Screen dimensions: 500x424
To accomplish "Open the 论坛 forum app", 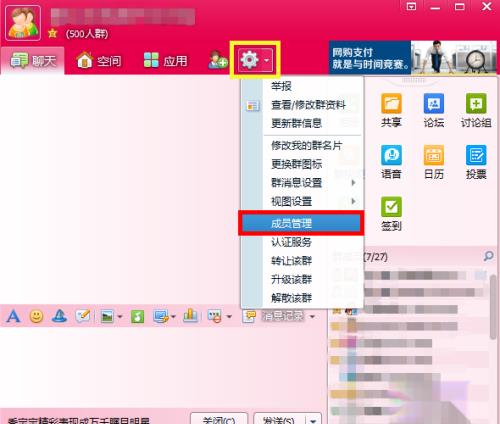I will (434, 110).
